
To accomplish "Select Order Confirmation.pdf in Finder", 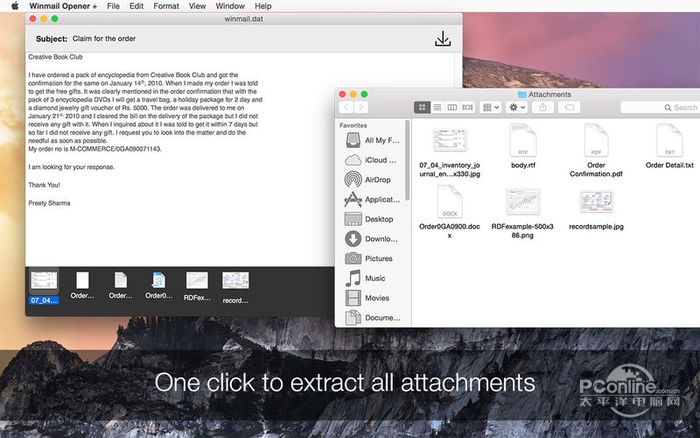I will coord(596,151).
